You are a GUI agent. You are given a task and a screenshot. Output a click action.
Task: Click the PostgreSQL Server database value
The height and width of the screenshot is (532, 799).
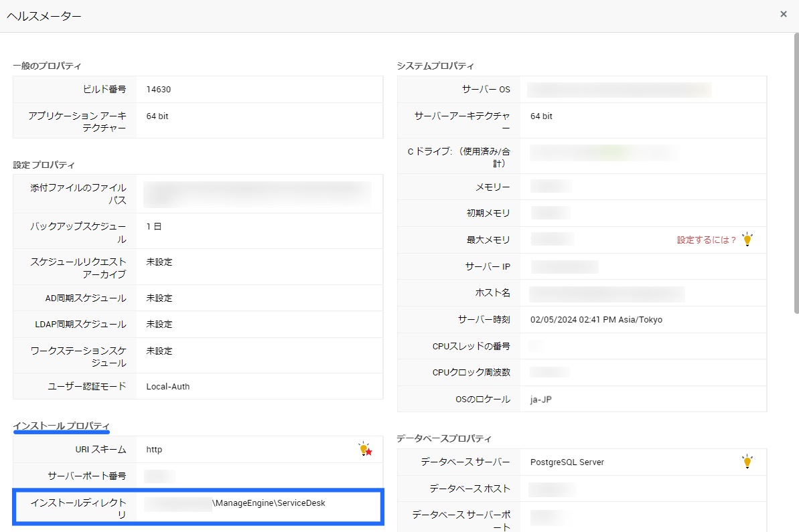click(567, 462)
